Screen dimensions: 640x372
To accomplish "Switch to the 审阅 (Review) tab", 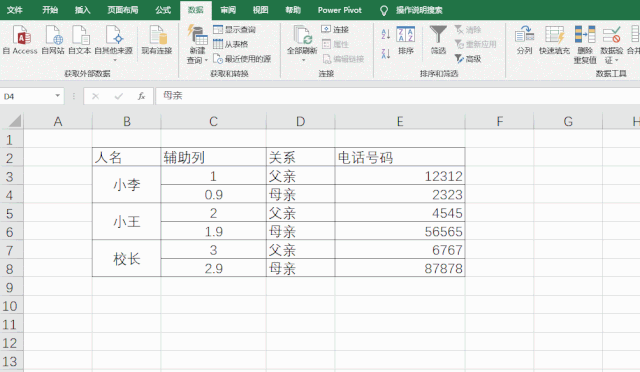I will click(x=228, y=10).
